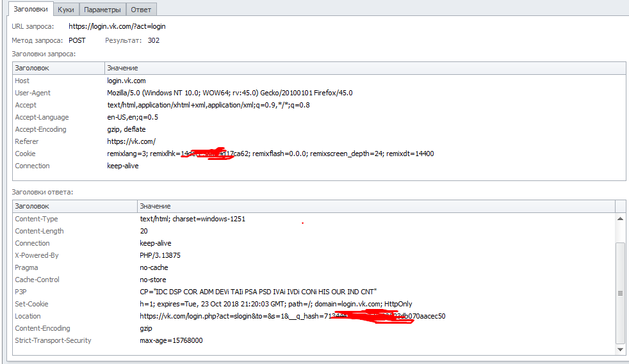629x364 pixels.
Task: Open the Параметры tab
Action: click(x=102, y=9)
